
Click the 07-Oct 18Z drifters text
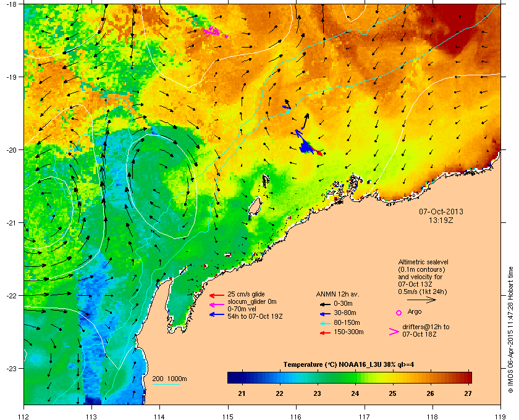(420, 334)
